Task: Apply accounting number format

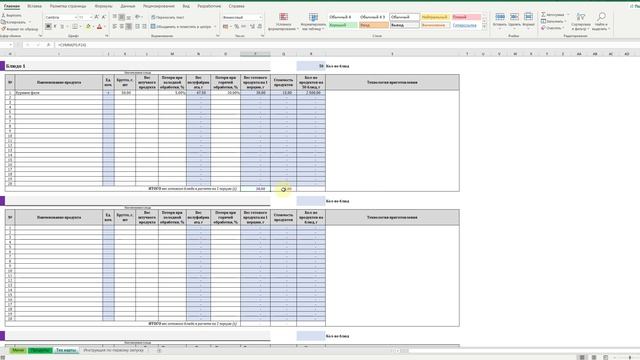Action: (x=226, y=27)
